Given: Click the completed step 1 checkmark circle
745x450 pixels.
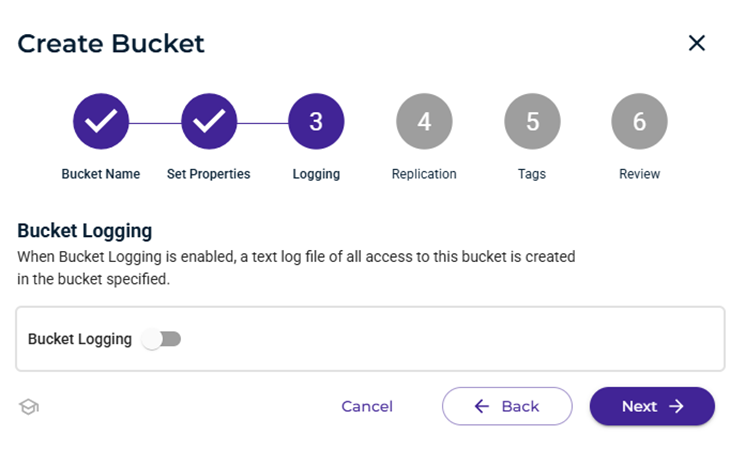Looking at the screenshot, I should pyautogui.click(x=101, y=122).
